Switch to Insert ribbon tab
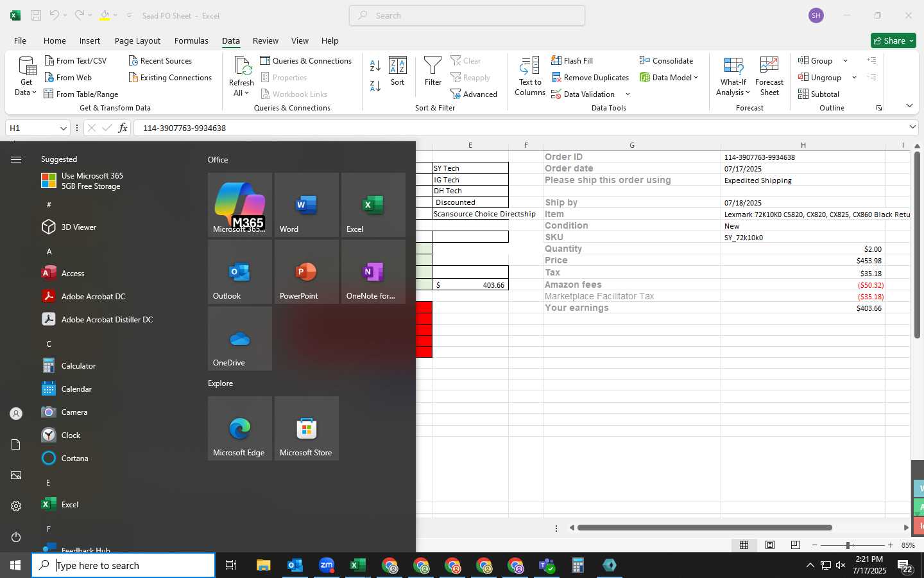924x578 pixels. pyautogui.click(x=89, y=40)
